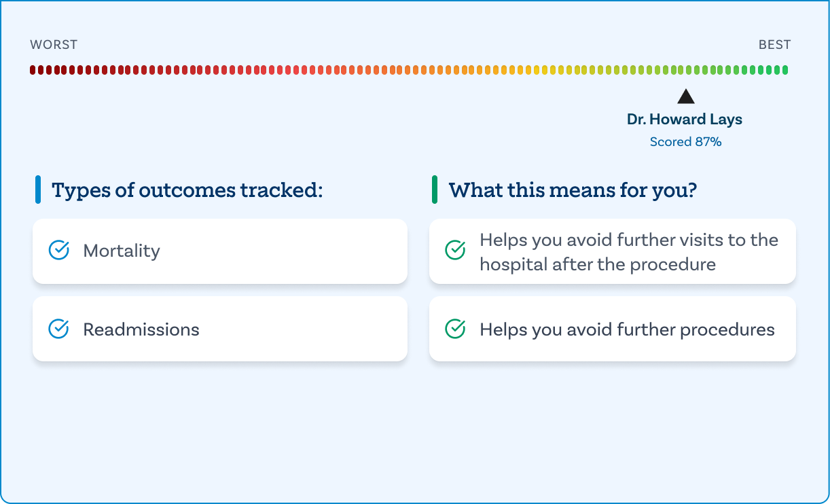Viewport: 830px width, 504px height.
Task: Click the Scored 87% text
Action: pos(685,142)
